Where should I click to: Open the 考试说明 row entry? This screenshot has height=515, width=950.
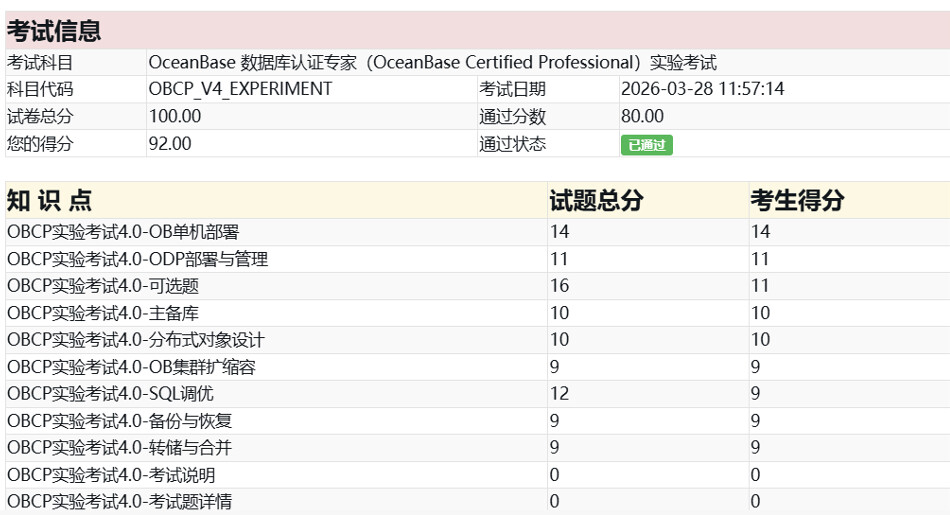tap(111, 475)
